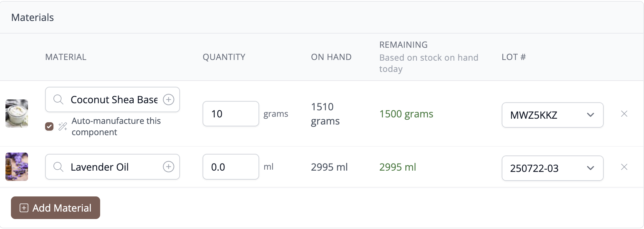Uncheck Auto-manufacture this component checkbox
This screenshot has width=644, height=229.
pyautogui.click(x=49, y=126)
